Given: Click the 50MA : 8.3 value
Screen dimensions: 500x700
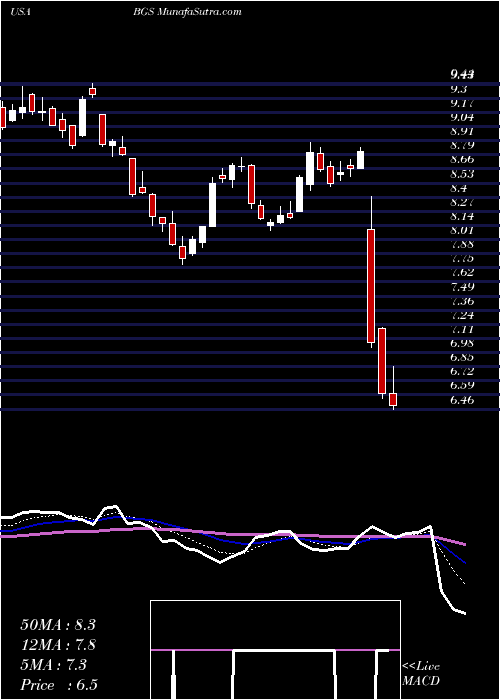Looking at the screenshot, I should pos(58,625).
